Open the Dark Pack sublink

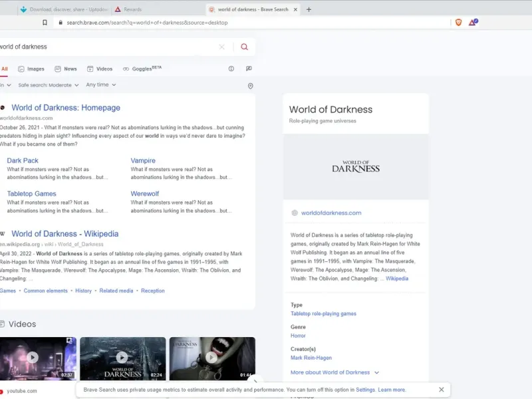23,160
